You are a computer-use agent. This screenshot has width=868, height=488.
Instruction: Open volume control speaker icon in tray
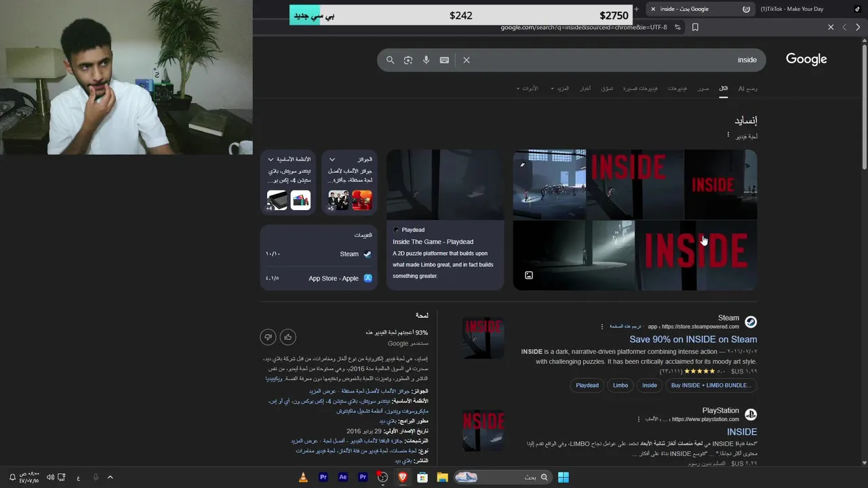tap(50, 477)
